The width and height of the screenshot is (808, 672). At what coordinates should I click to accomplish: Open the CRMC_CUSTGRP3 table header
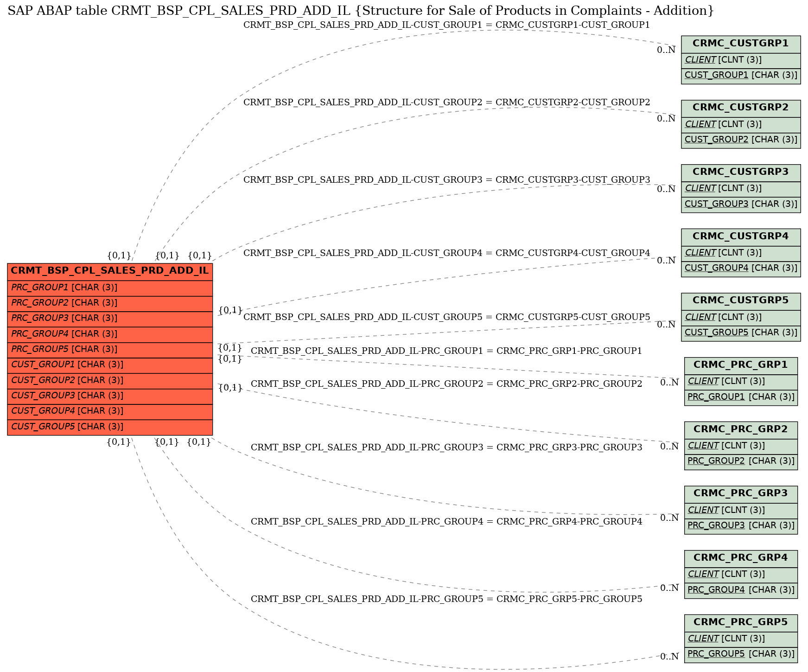tap(741, 173)
